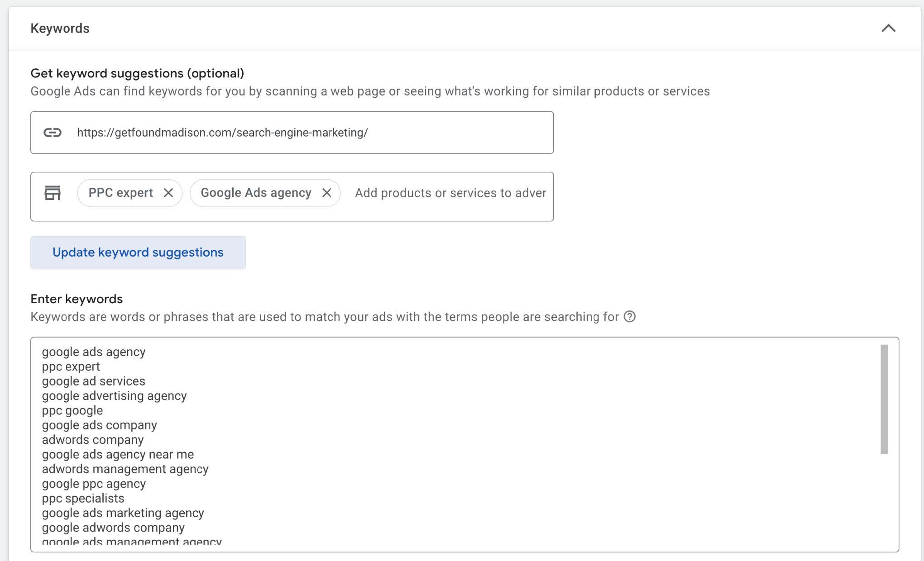Select the Google Ads agency chip label

(x=256, y=193)
